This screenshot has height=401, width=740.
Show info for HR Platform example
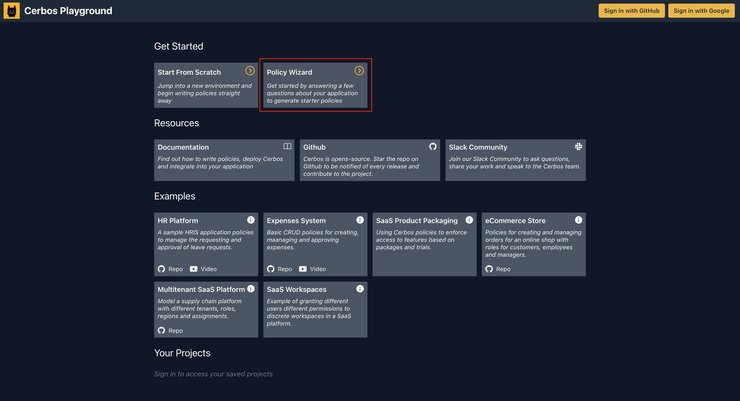(251, 220)
